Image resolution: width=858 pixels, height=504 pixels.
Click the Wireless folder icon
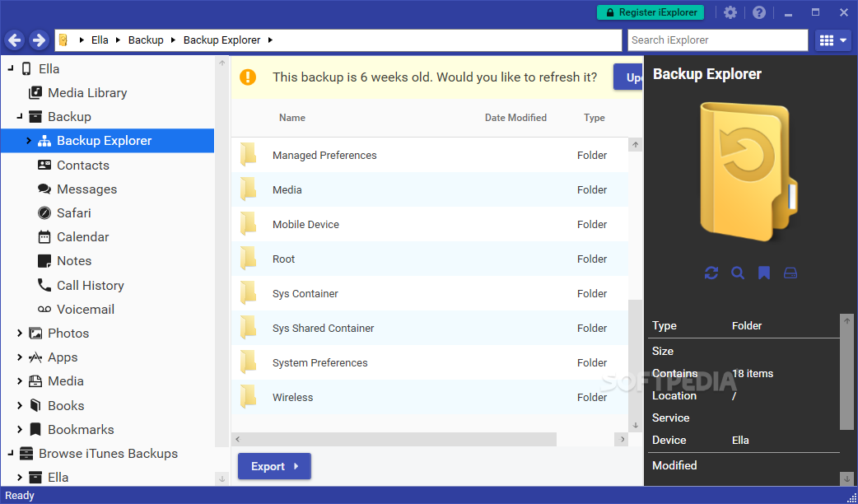click(249, 397)
